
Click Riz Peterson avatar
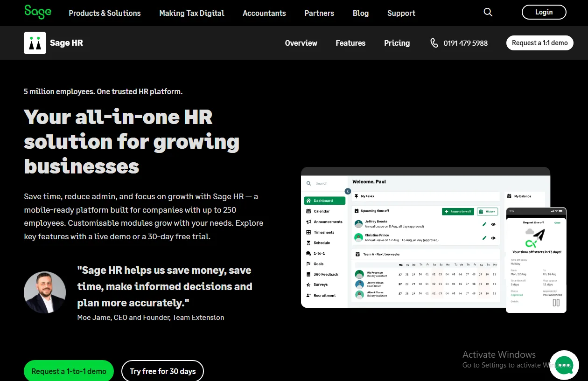359,274
